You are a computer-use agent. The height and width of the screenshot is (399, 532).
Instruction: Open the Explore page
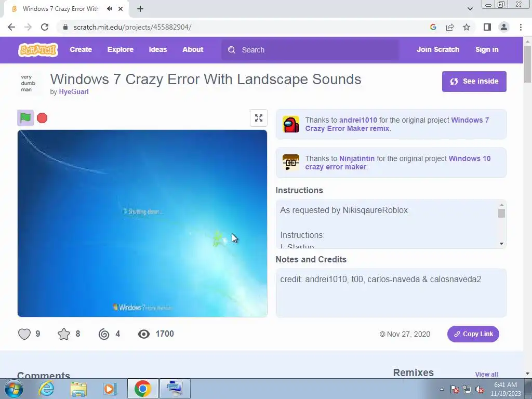121,49
